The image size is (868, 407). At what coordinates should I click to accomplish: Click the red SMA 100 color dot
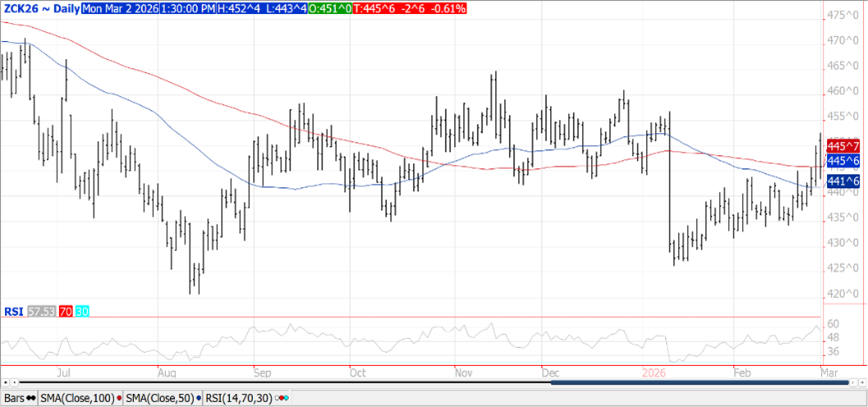pos(120,399)
